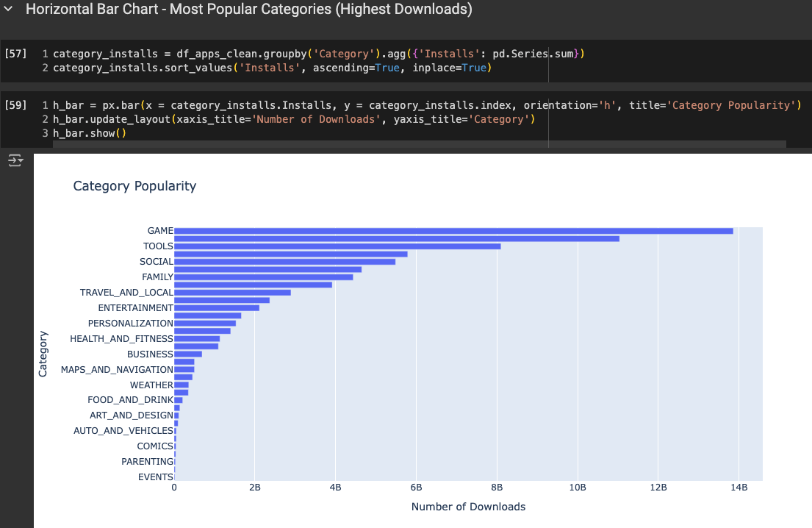Click the 'AUTO_AND_VEHICLES' axis label
The height and width of the screenshot is (528, 812).
[123, 431]
